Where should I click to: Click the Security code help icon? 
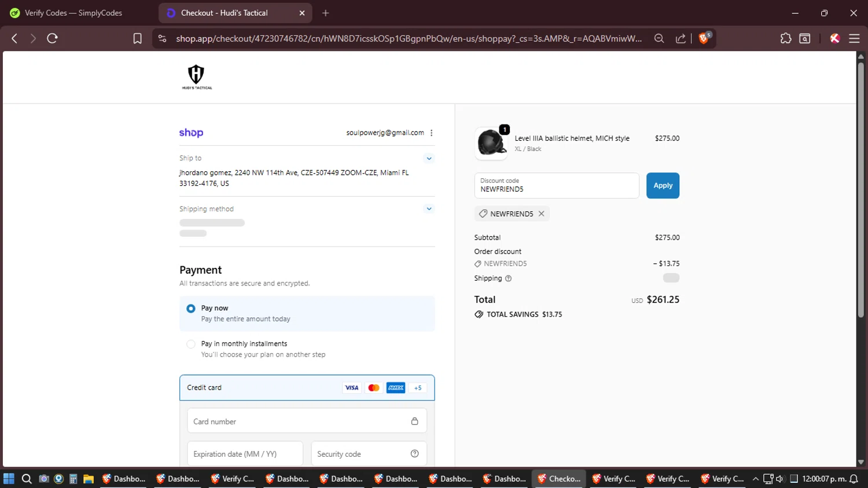[x=415, y=454]
